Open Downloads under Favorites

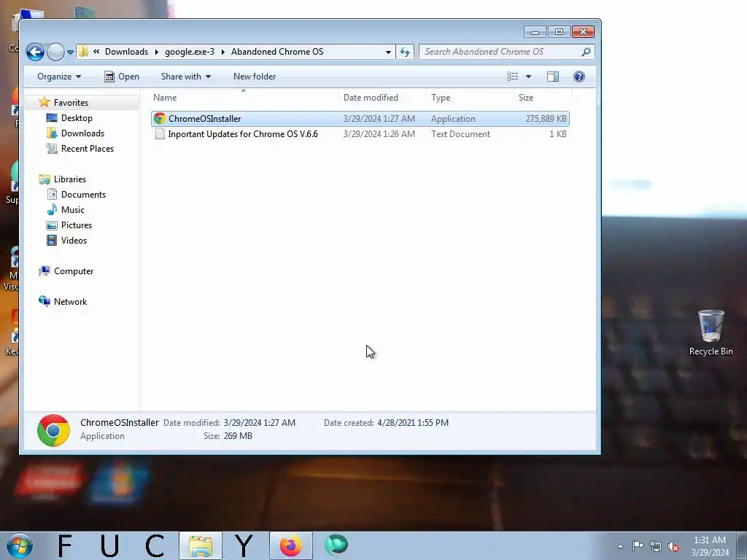click(x=82, y=133)
